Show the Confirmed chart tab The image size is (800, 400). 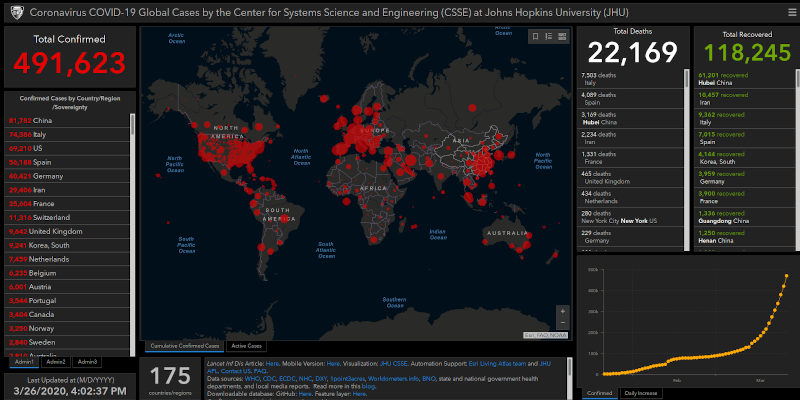click(x=599, y=393)
